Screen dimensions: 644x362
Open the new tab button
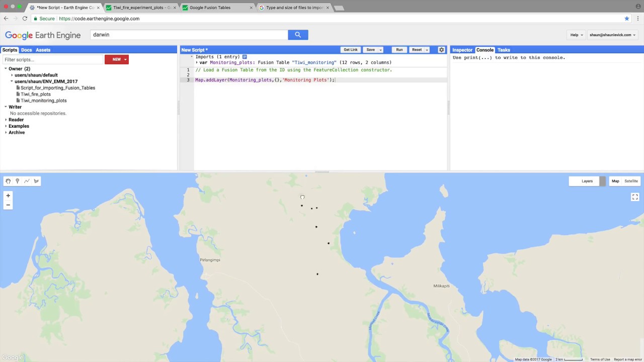click(339, 8)
